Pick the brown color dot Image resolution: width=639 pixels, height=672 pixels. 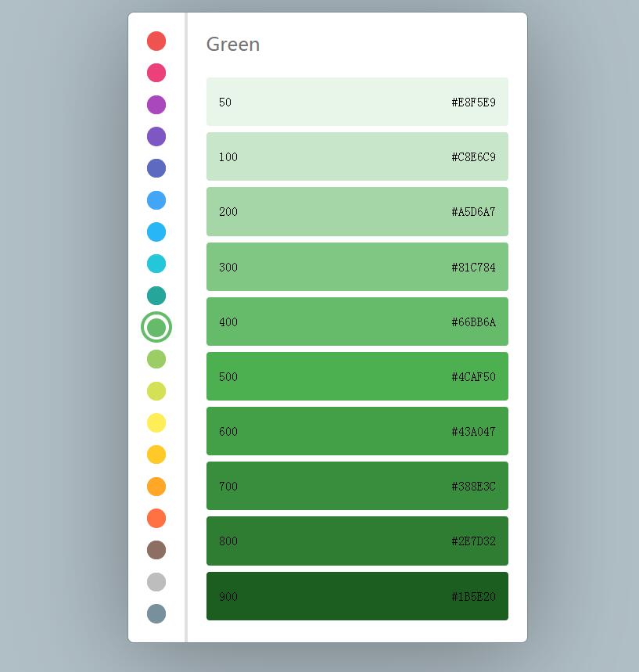click(156, 550)
